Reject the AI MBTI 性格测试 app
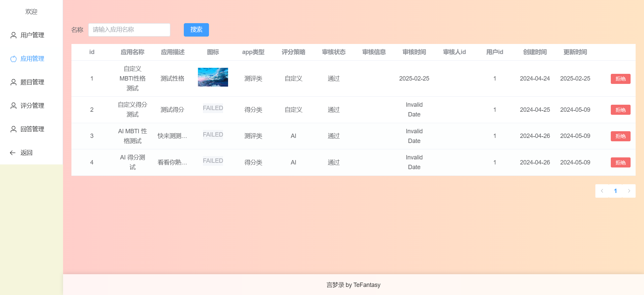 pos(621,136)
